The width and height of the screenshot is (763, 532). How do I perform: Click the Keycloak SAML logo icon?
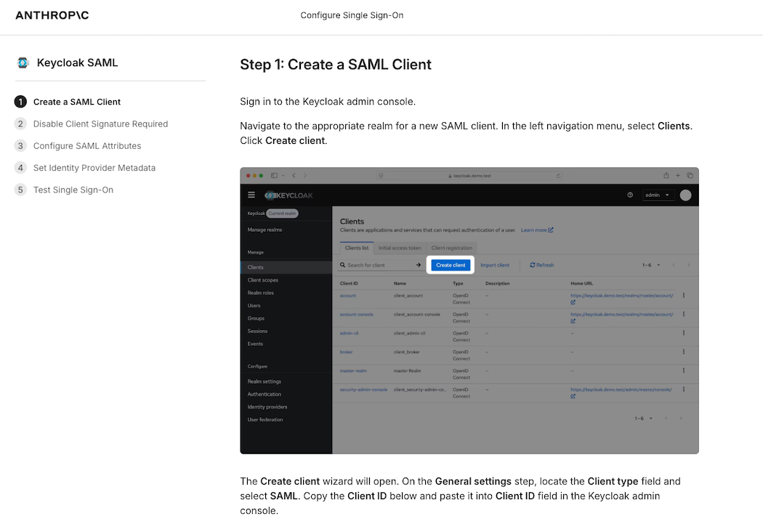pos(23,63)
